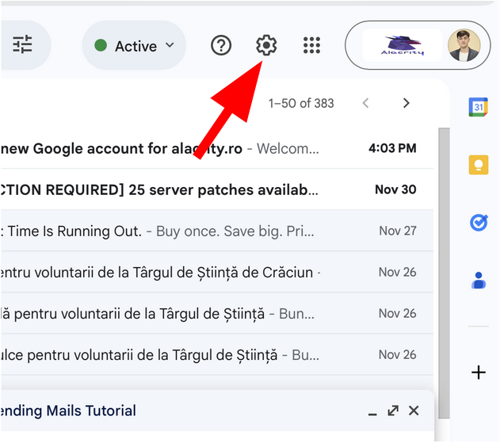Open the Google apps grid
504x447 pixels.
311,45
